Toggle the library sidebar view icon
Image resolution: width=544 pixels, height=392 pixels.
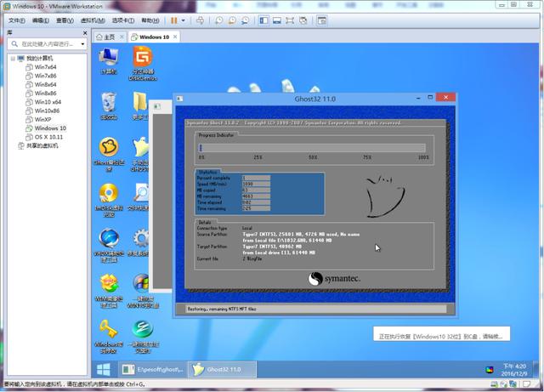pyautogui.click(x=263, y=20)
